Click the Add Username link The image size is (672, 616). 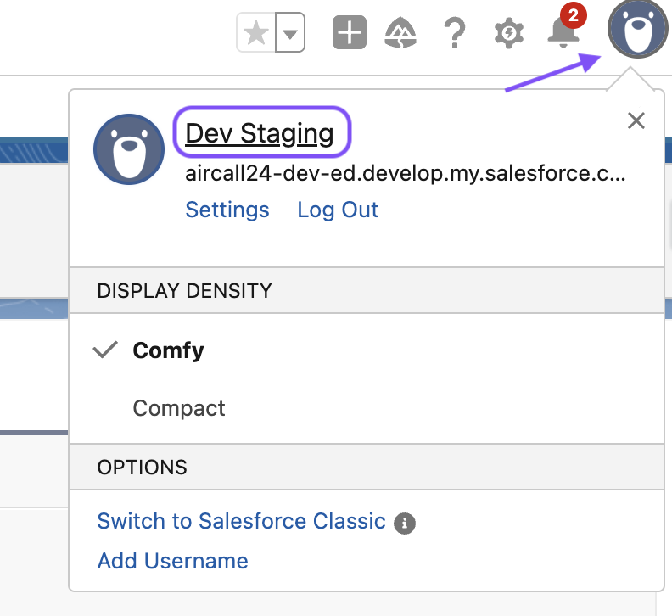pos(173,561)
